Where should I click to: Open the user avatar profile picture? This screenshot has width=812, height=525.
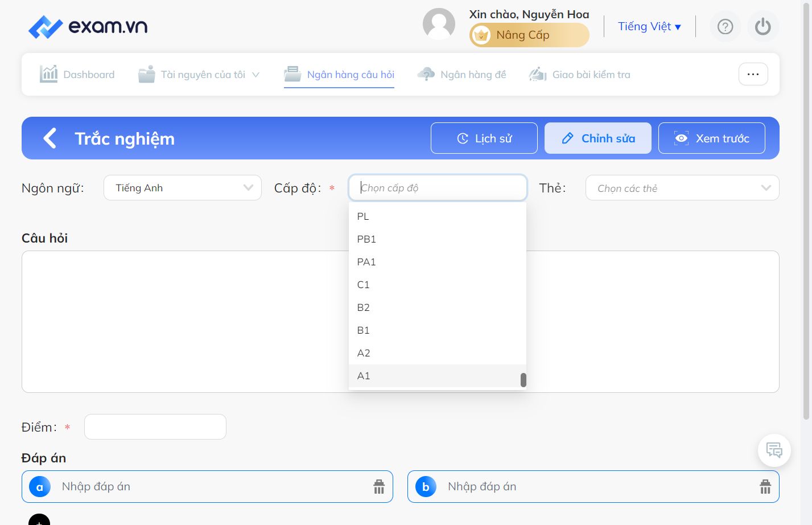(x=439, y=24)
